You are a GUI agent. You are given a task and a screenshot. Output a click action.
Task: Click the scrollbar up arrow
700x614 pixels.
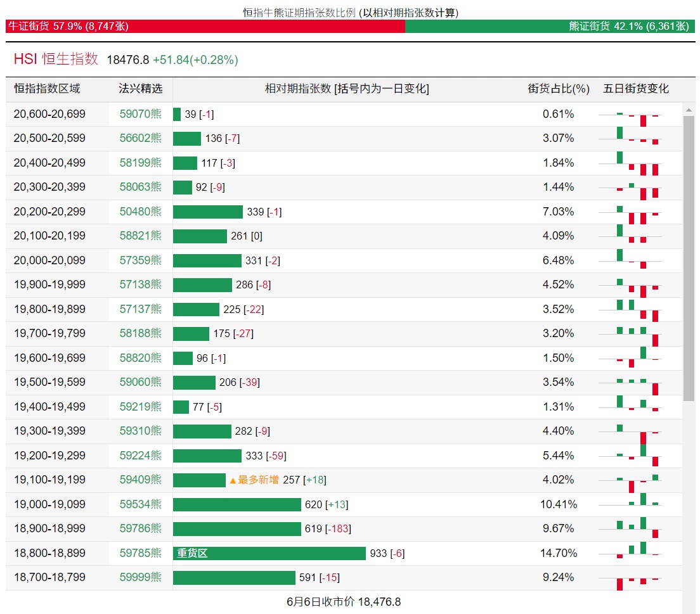(689, 110)
